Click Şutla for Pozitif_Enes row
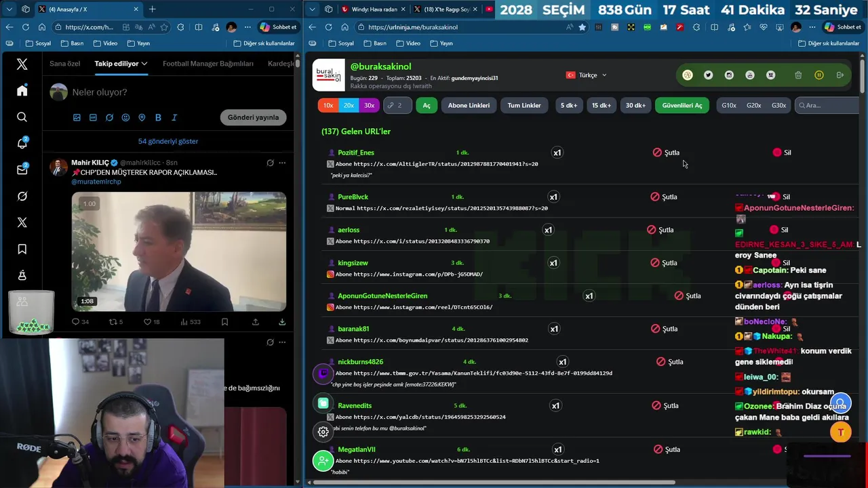Viewport: 868px width, 488px height. 666,152
